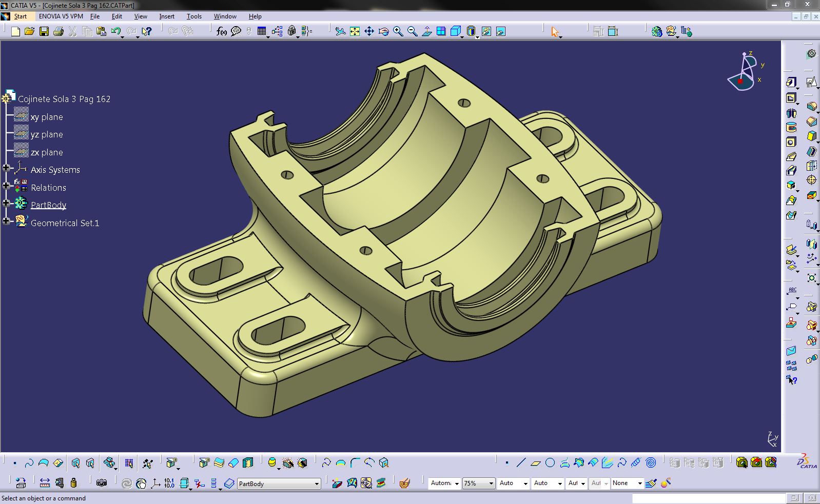Click the Measure Inertia weight icon

pos(73,483)
